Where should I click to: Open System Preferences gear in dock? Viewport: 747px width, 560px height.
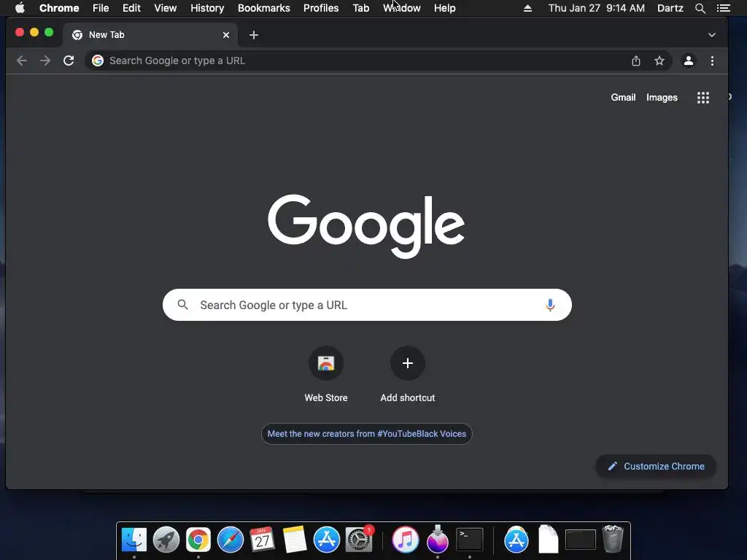359,540
